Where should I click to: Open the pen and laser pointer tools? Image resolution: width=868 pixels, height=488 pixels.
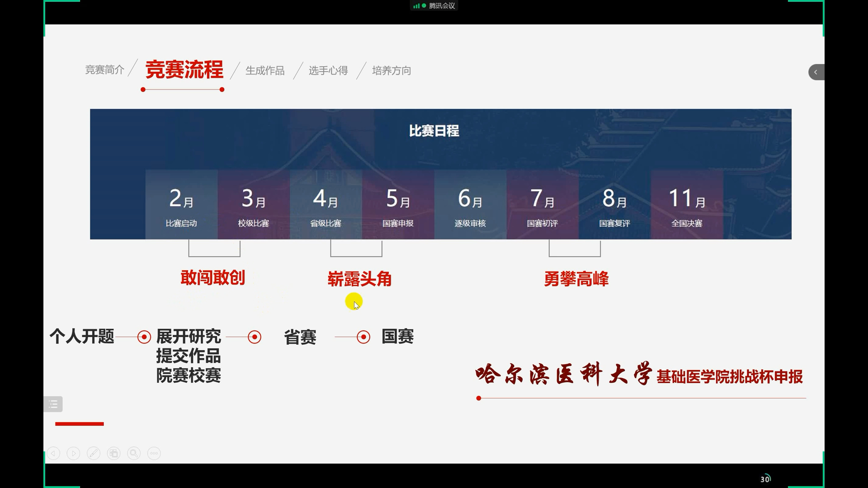tap(94, 453)
